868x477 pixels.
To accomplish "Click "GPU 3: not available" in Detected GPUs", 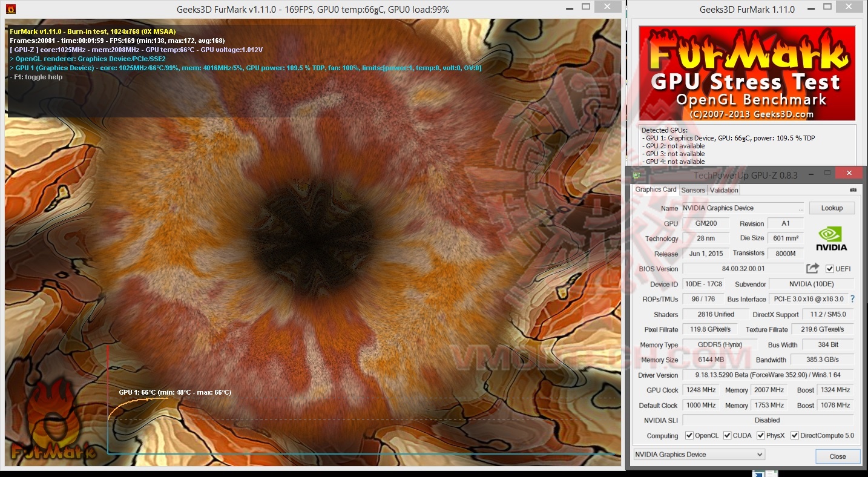I will coord(673,154).
